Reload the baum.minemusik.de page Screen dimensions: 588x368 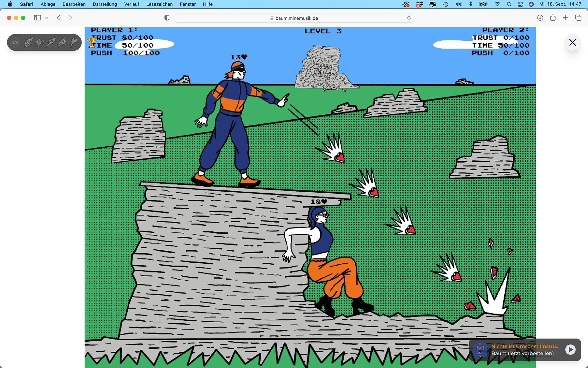click(x=409, y=18)
